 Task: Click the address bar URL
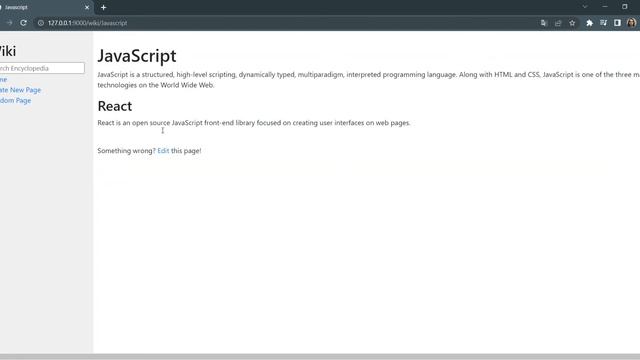(x=87, y=23)
